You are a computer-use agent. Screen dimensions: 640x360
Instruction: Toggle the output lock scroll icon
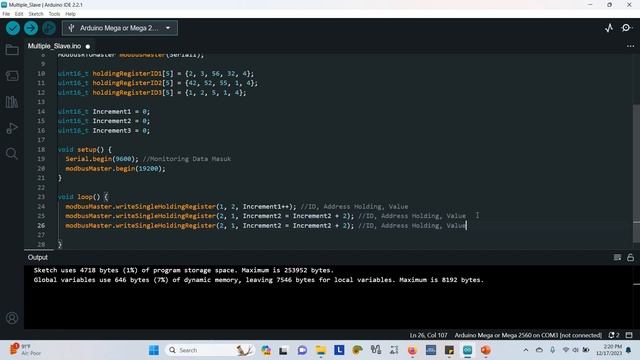pyautogui.click(x=631, y=257)
